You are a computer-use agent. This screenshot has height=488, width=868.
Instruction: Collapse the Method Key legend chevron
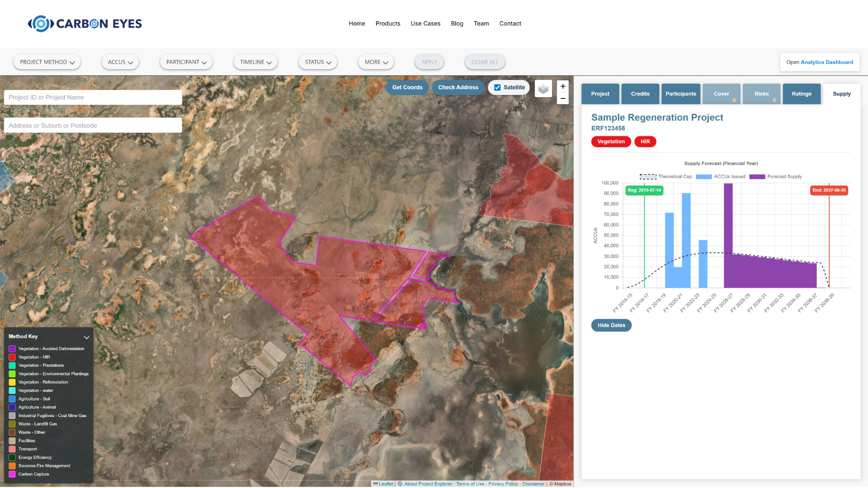87,337
